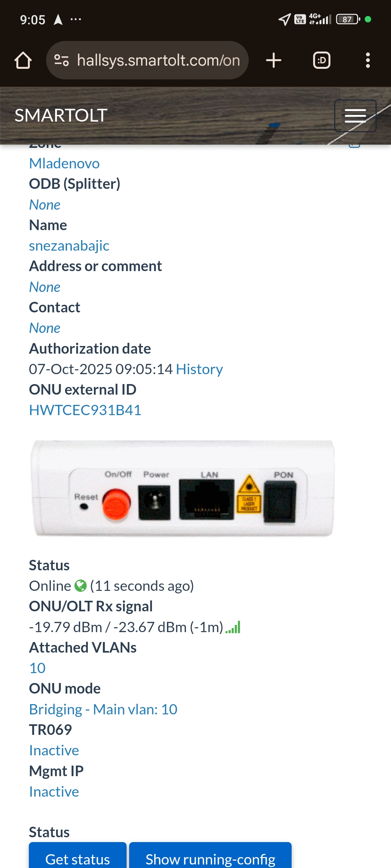This screenshot has width=391, height=868.
Task: Change ONU mode Bridging Main vlan link
Action: pos(103,709)
